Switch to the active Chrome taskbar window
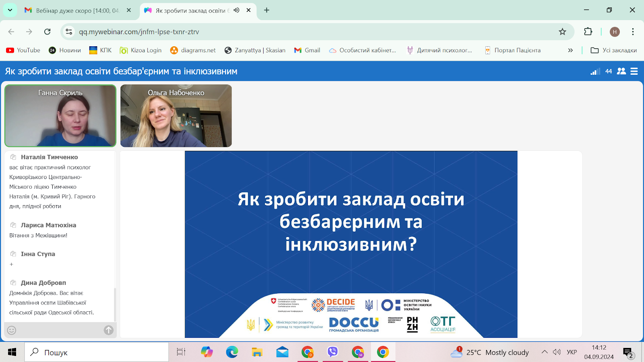 (x=383, y=352)
